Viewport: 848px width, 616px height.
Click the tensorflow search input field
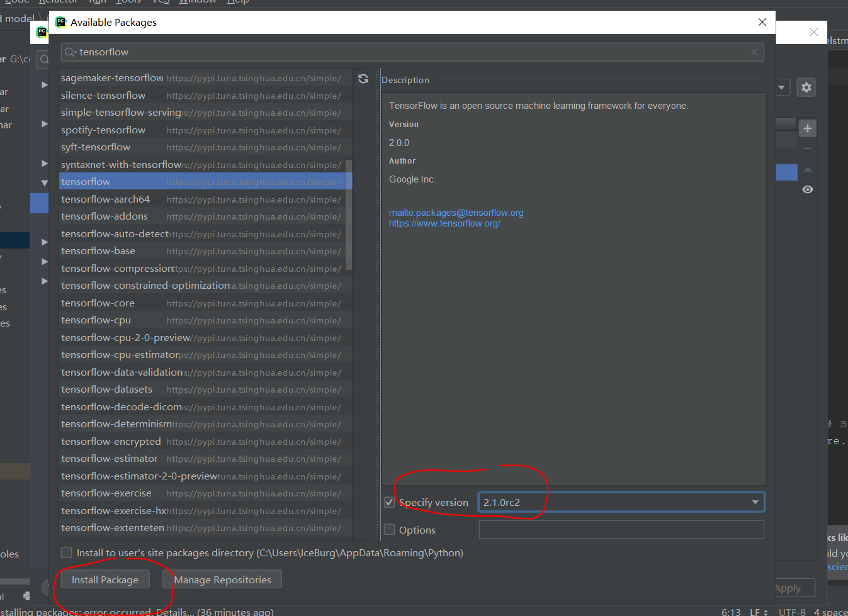pyautogui.click(x=412, y=52)
